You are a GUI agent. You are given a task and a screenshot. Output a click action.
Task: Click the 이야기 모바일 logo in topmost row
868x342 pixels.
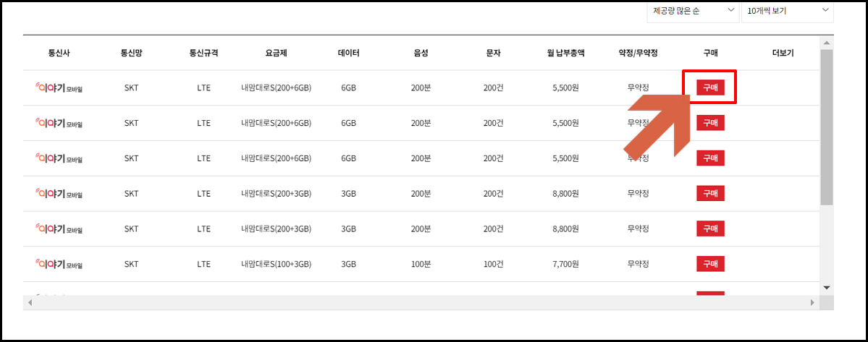(x=59, y=87)
